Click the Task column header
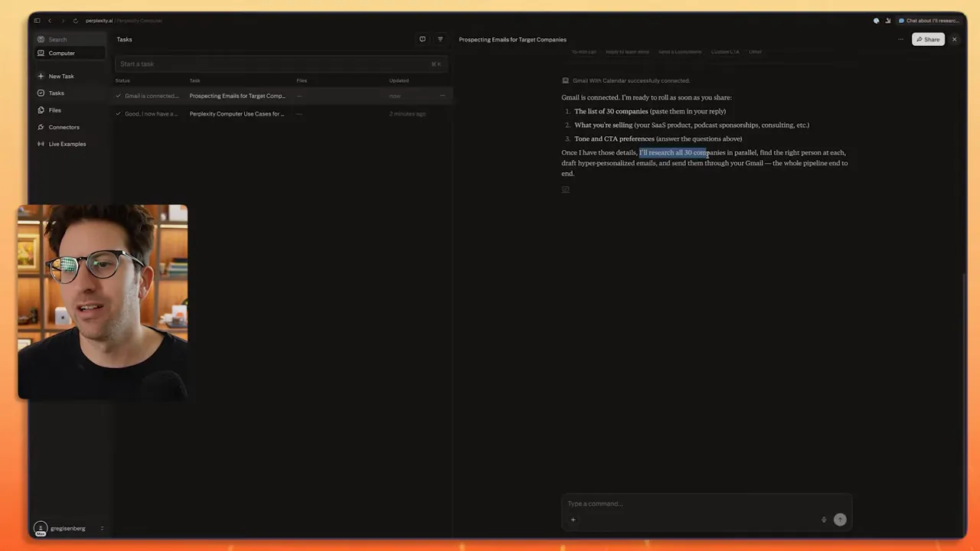 (194, 80)
